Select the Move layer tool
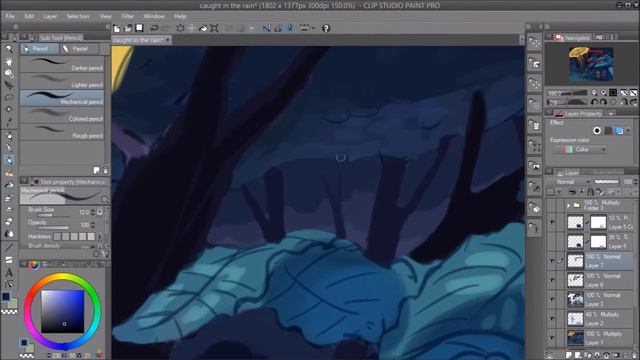This screenshot has height=360, width=640. pos(9,85)
